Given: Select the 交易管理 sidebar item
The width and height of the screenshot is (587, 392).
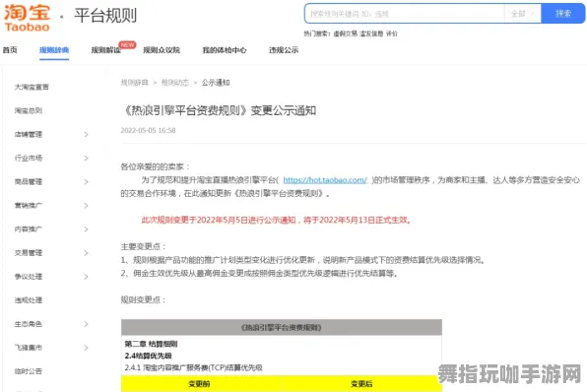Looking at the screenshot, I should click(29, 253).
